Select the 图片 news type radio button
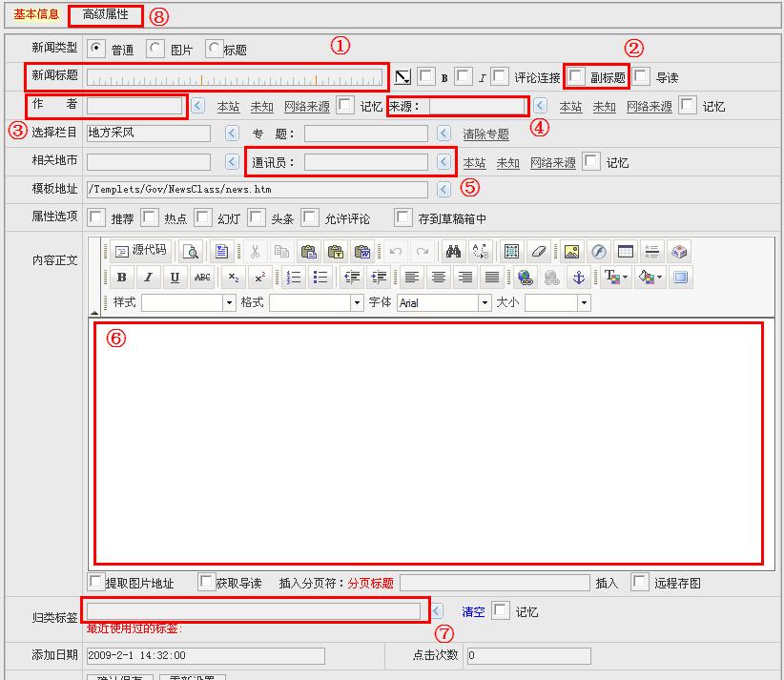 pyautogui.click(x=155, y=49)
